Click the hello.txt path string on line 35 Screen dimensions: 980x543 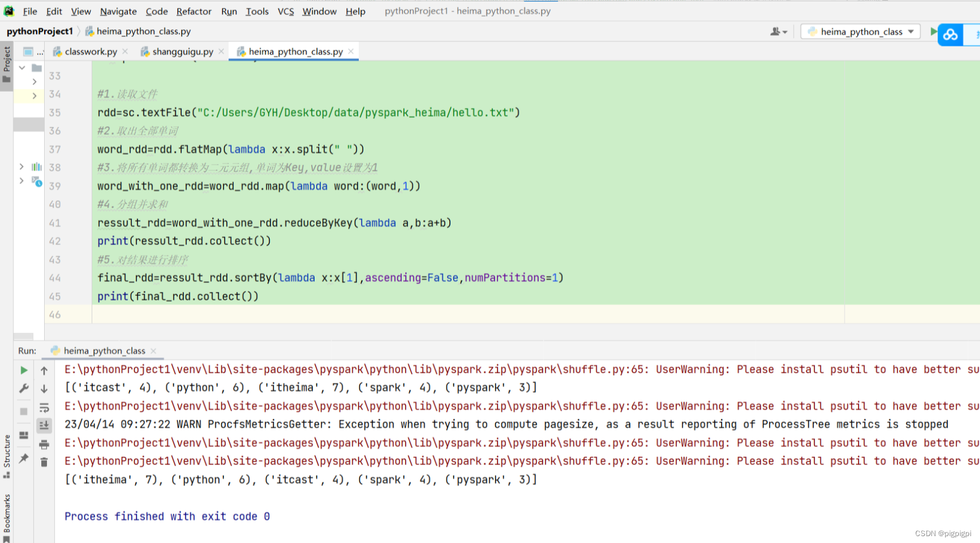[355, 112]
